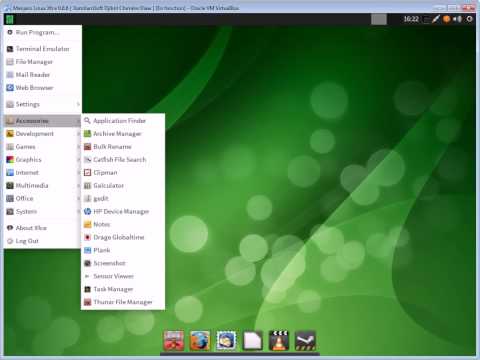Image resolution: width=480 pixels, height=360 pixels.
Task: Expand the Graphics submenu
Action: [43, 160]
